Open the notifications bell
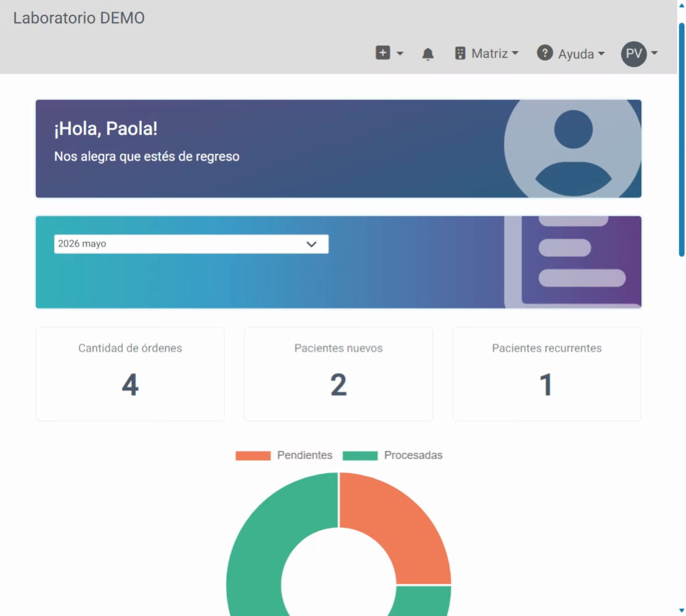Image resolution: width=686 pixels, height=616 pixels. [428, 54]
